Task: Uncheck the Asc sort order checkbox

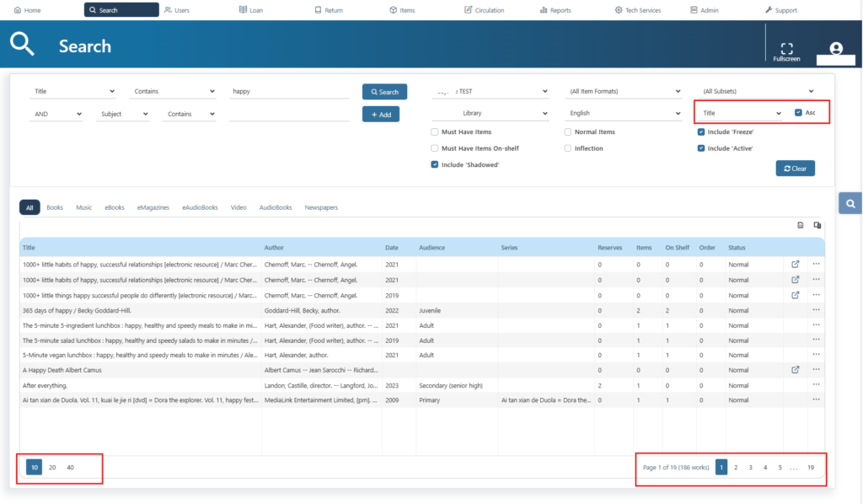Action: 798,112
